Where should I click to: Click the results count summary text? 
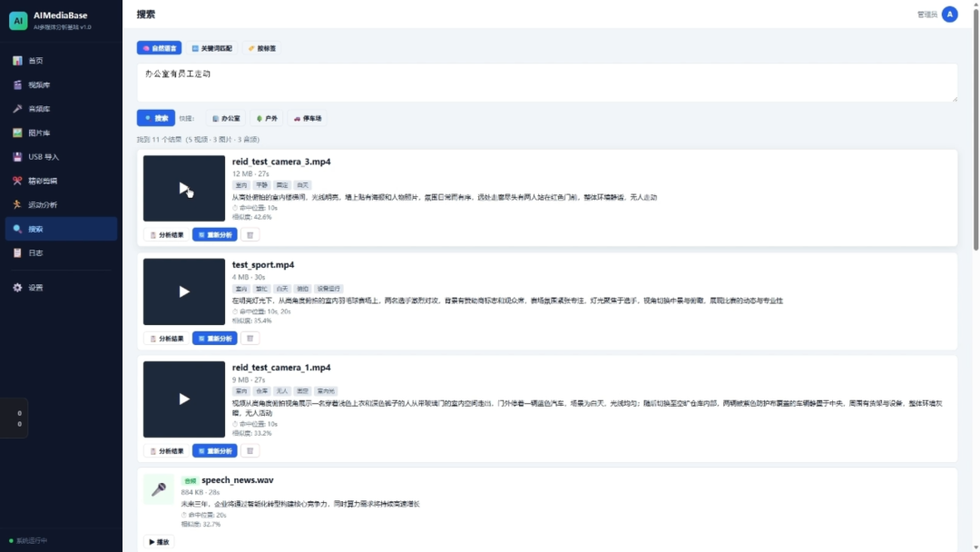tap(198, 140)
